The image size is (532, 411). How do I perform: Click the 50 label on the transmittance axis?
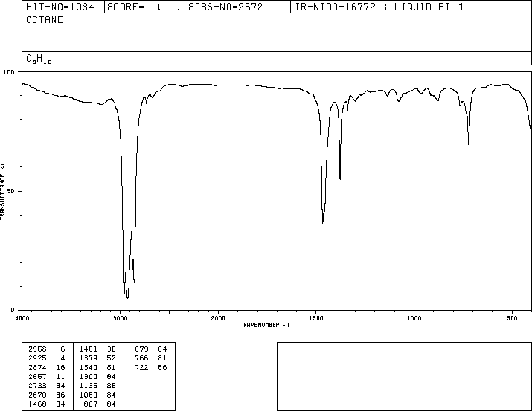(11, 191)
